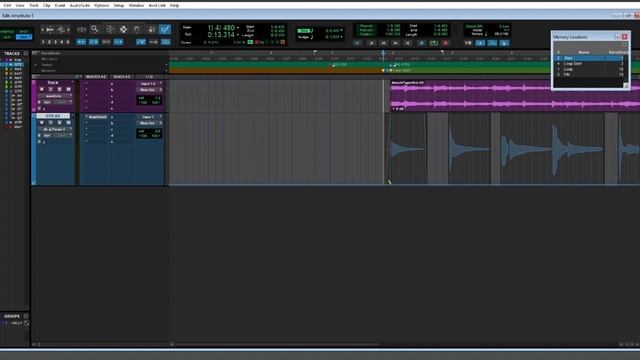Record-enable the GTR AN track
Screen dimensions: 640x360
(42, 123)
